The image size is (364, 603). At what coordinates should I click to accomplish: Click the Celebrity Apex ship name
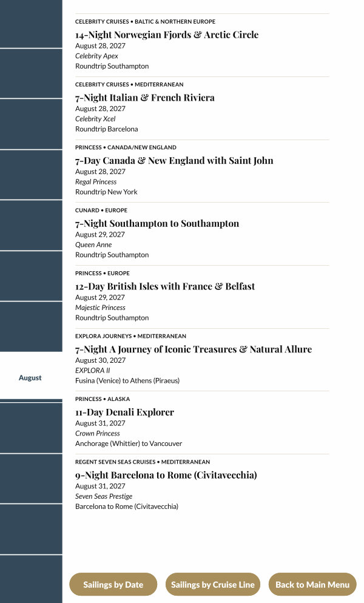point(96,56)
